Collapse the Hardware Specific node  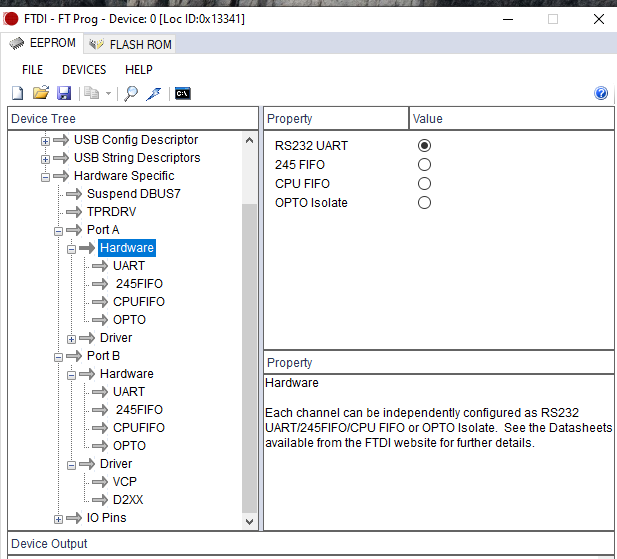[x=45, y=177]
